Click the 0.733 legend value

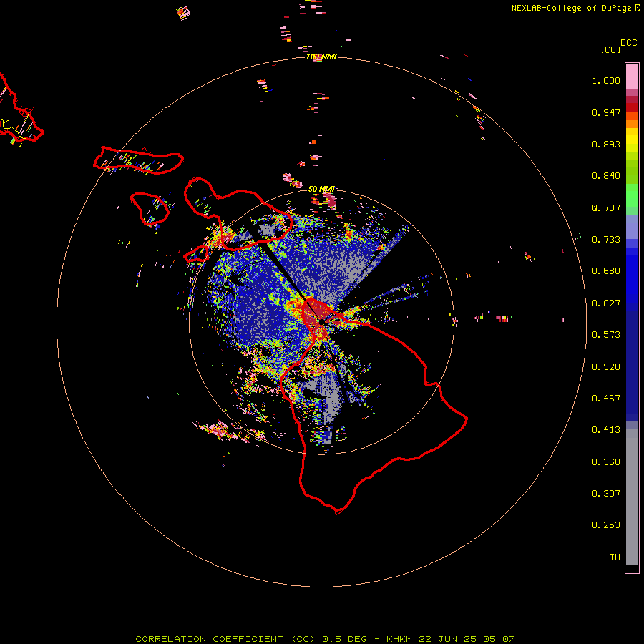(x=606, y=240)
